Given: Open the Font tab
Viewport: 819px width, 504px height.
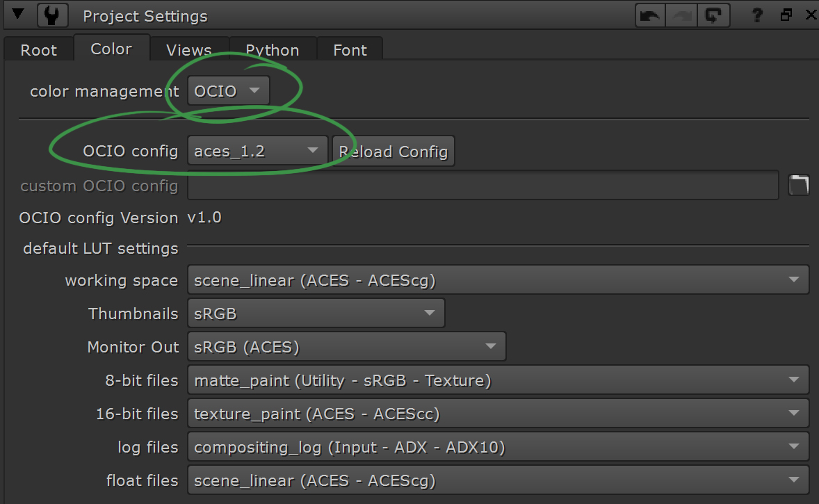Looking at the screenshot, I should (x=350, y=50).
